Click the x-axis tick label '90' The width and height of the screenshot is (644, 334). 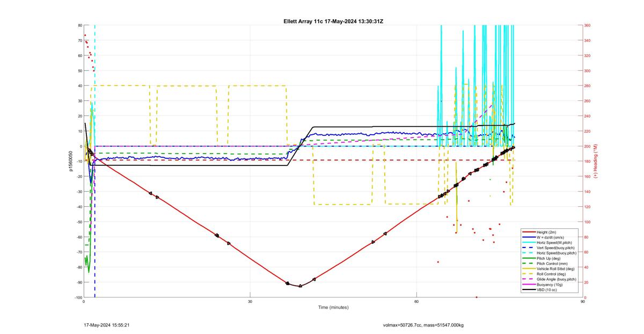pos(583,302)
